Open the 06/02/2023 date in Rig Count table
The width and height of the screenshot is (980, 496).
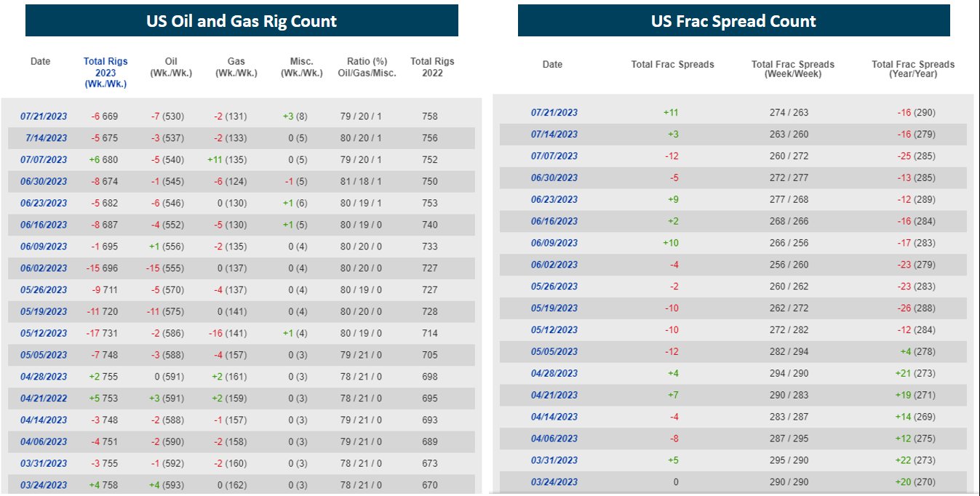(x=44, y=268)
